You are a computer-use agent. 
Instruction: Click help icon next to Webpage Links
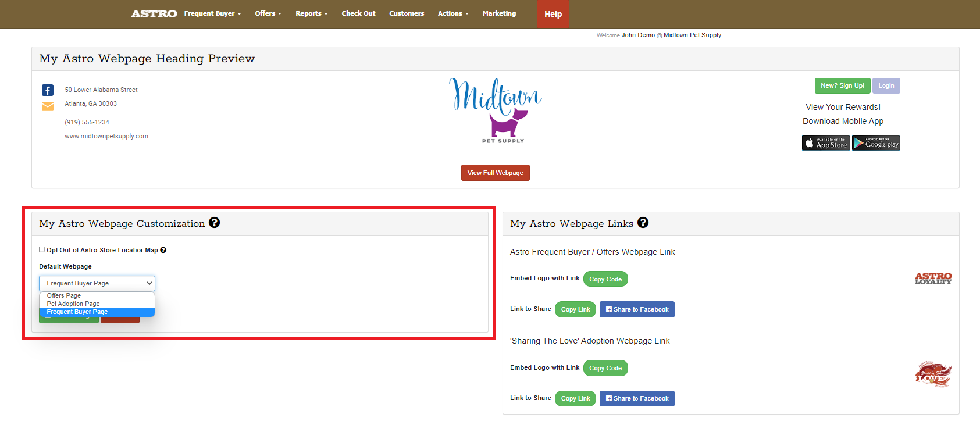[643, 223]
